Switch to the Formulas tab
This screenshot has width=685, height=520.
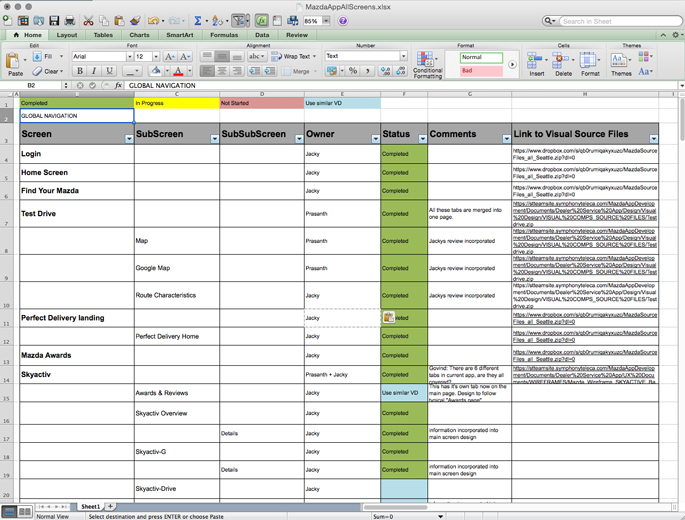[224, 35]
